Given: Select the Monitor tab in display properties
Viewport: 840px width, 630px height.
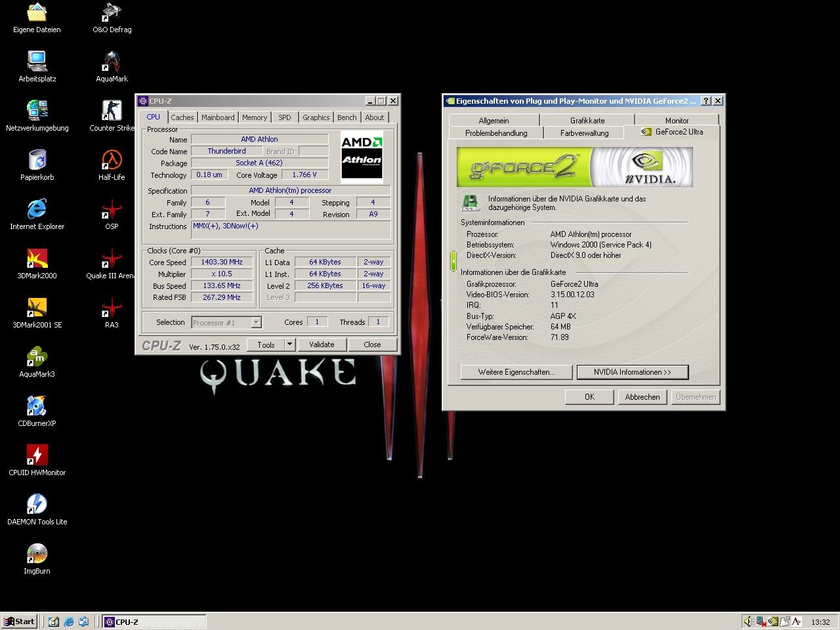Looking at the screenshot, I should [677, 120].
